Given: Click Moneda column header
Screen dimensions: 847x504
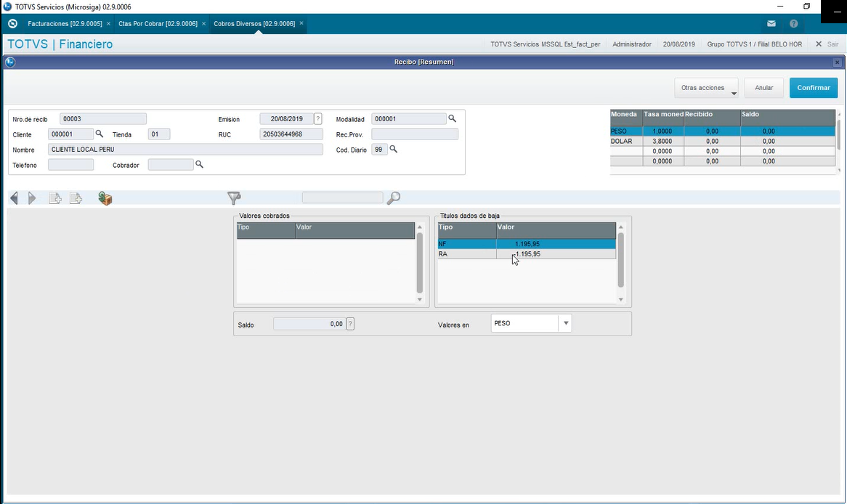Looking at the screenshot, I should [x=627, y=117].
